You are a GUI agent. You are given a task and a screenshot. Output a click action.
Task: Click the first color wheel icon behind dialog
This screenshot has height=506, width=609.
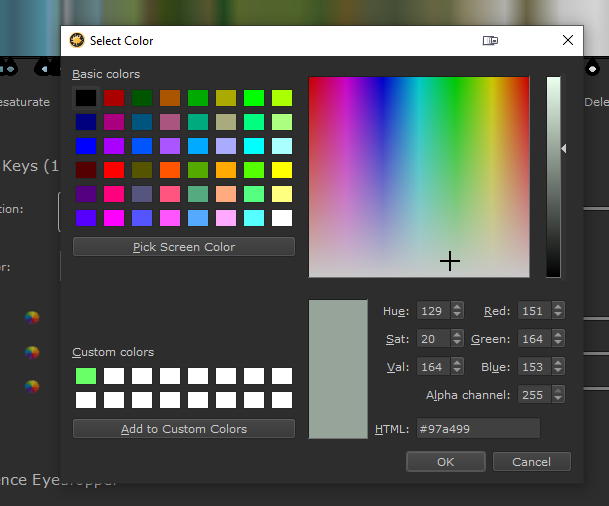[x=33, y=318]
